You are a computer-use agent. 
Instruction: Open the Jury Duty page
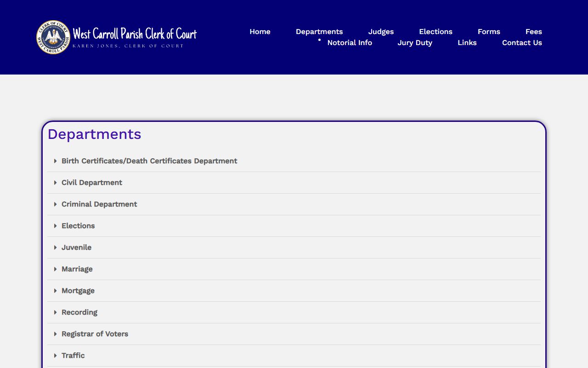pyautogui.click(x=415, y=43)
